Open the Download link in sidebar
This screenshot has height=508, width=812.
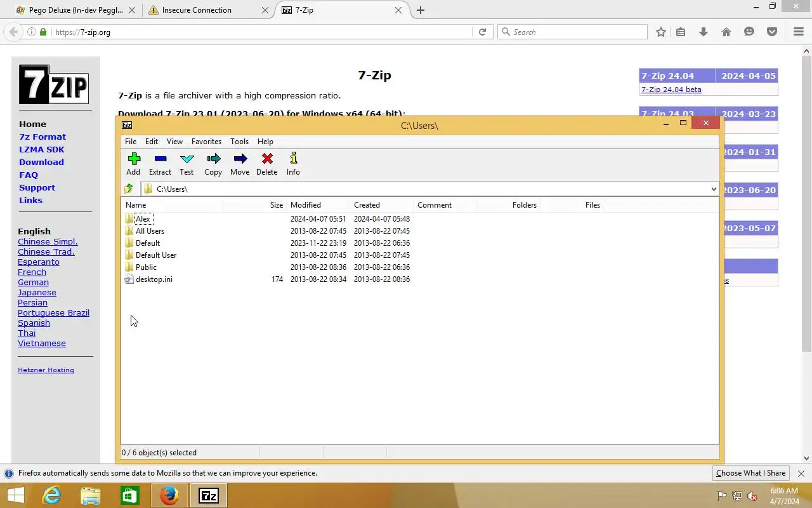coord(41,162)
